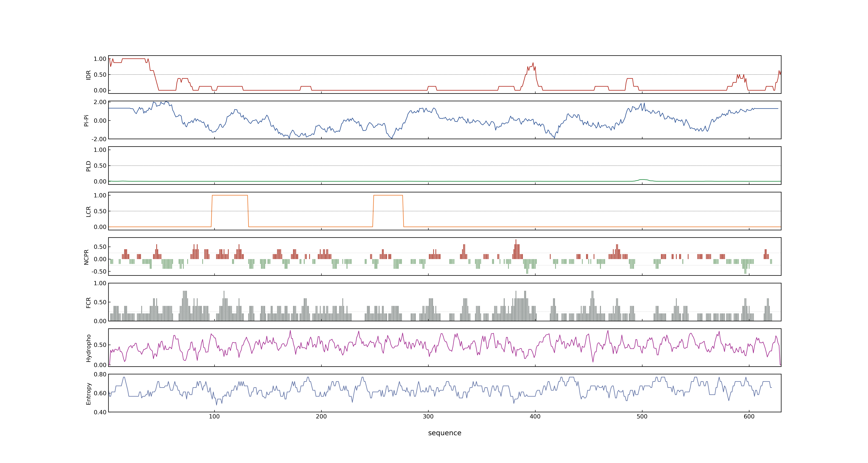
Task: Click the 'PLD' y-axis label
Action: coord(88,166)
